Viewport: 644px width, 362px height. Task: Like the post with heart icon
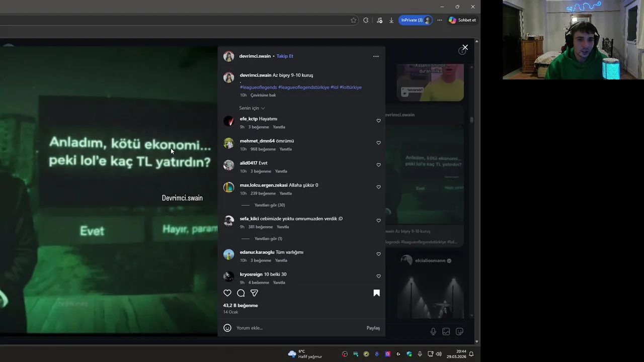(x=227, y=293)
